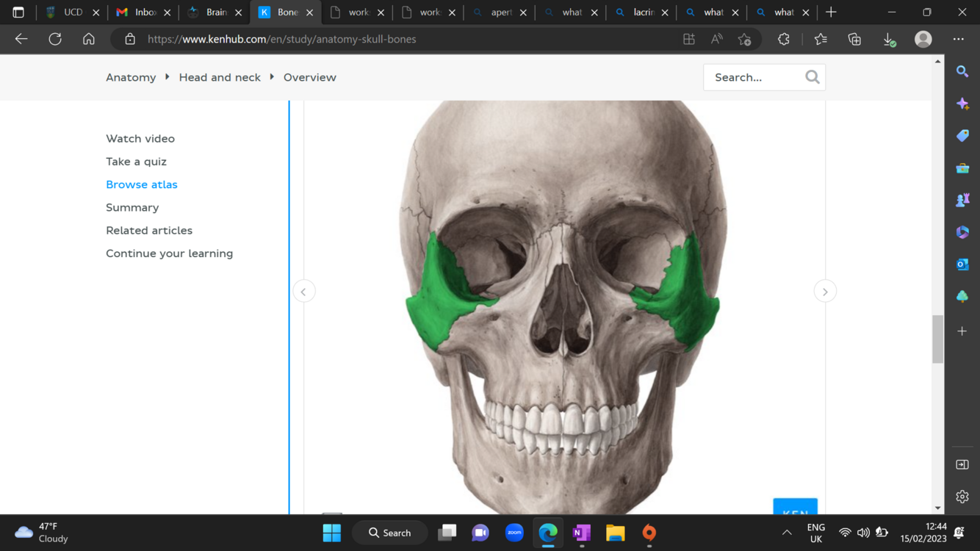Open taskbar Search box
980x551 pixels.
(390, 533)
